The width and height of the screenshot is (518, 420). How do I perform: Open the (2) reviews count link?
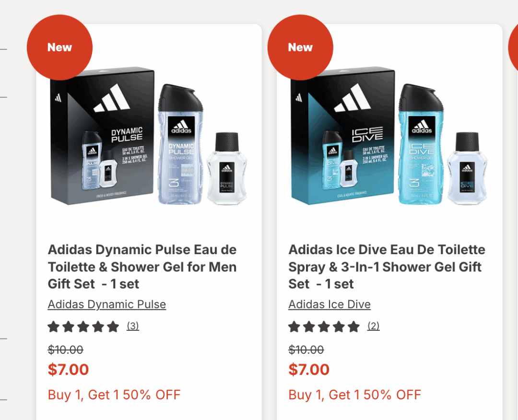point(374,326)
